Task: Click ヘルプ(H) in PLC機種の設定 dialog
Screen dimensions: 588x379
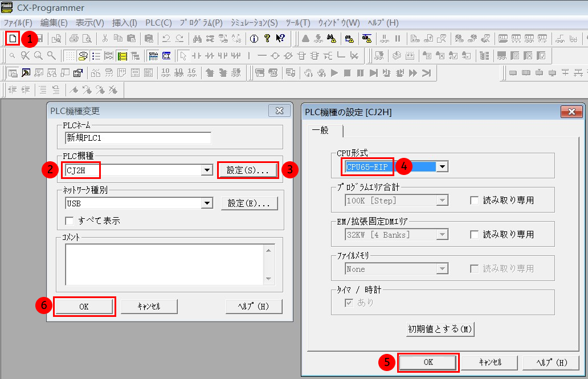Action: 552,362
